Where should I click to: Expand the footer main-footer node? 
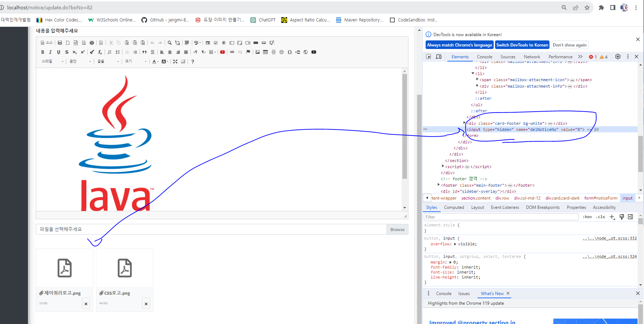(x=439, y=185)
